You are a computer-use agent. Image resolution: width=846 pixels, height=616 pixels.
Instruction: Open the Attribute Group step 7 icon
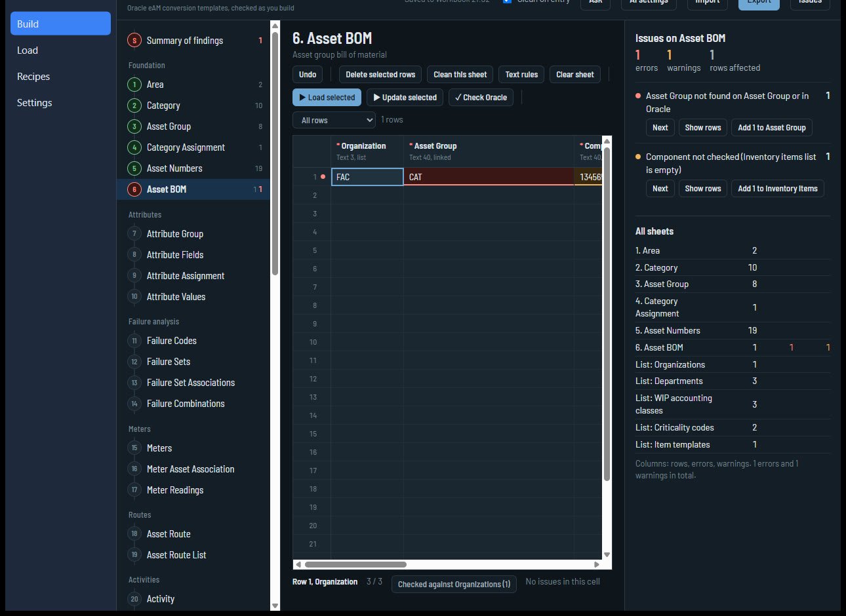pos(134,234)
